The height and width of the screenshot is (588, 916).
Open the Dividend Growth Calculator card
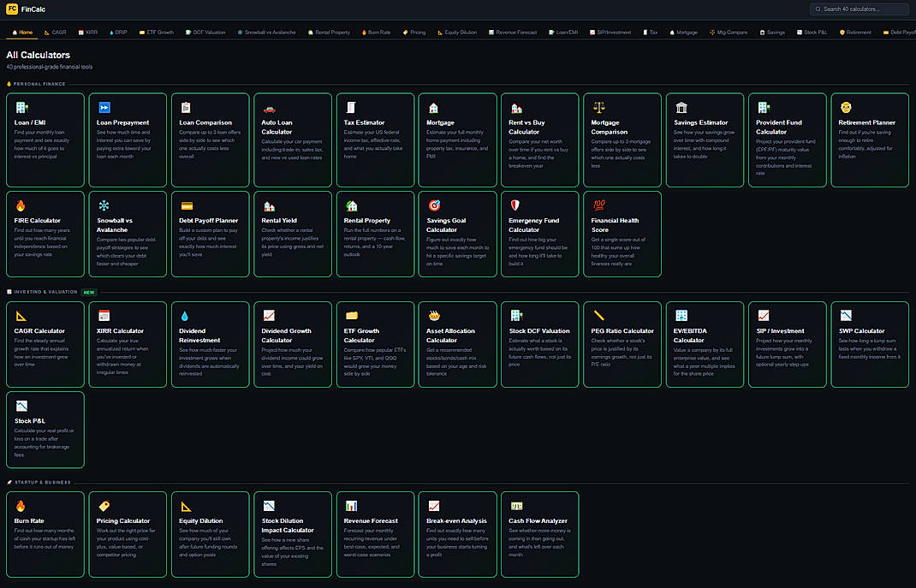tap(293, 345)
